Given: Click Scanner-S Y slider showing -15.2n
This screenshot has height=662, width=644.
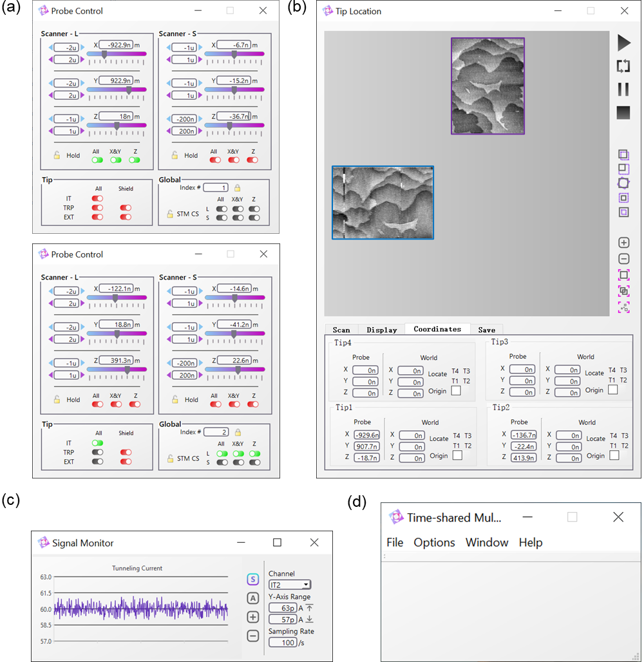Looking at the screenshot, I should [234, 90].
